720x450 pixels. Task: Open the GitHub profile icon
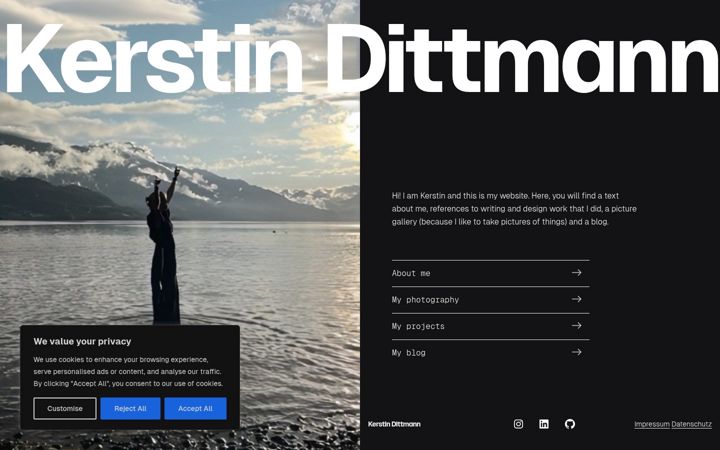(570, 424)
